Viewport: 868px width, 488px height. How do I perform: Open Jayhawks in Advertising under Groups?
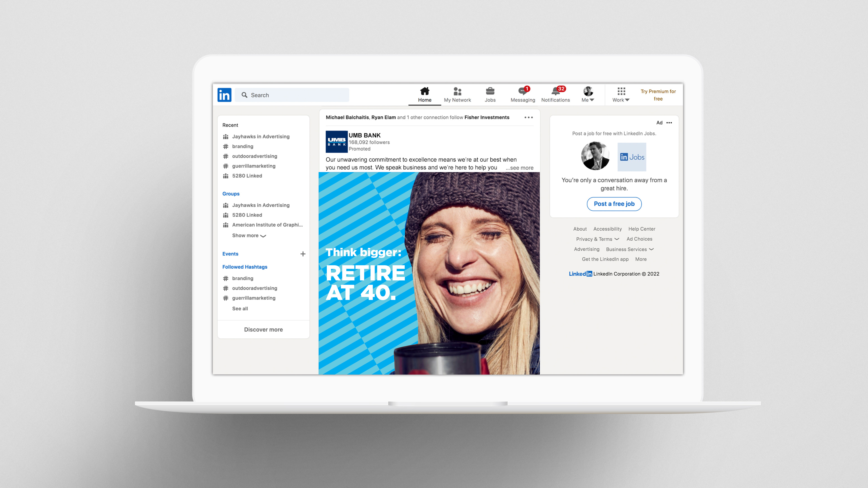[x=260, y=205]
